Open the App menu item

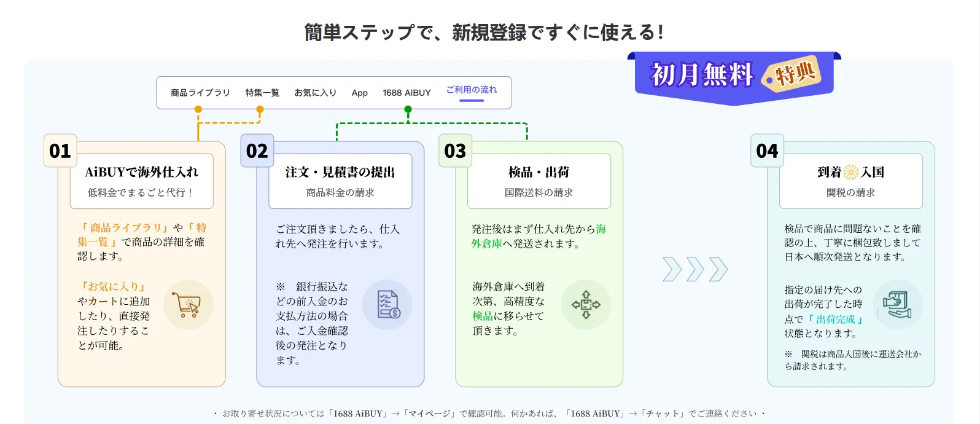pyautogui.click(x=360, y=93)
